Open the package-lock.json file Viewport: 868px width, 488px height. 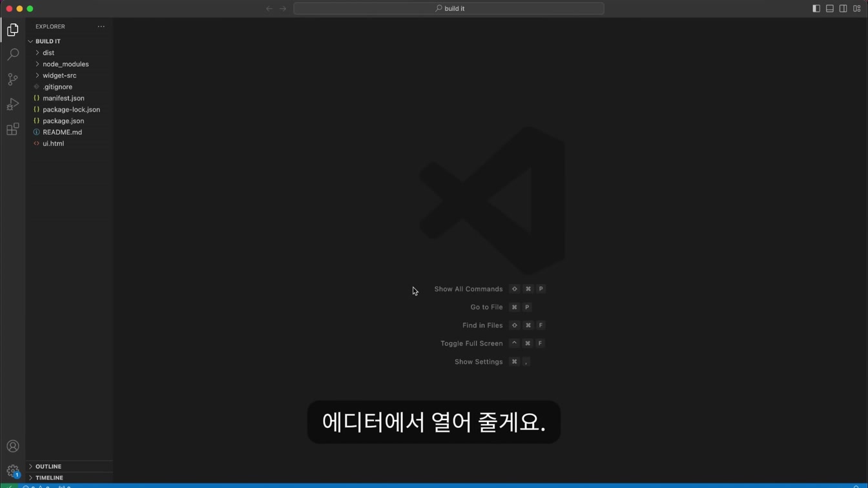click(x=70, y=109)
